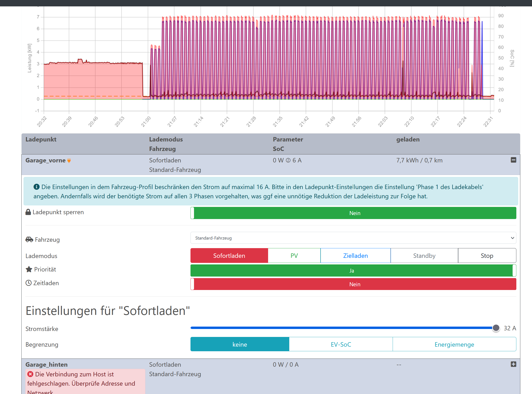Click the car icon beside Fahrzeug
This screenshot has width=532, height=394.
point(29,240)
